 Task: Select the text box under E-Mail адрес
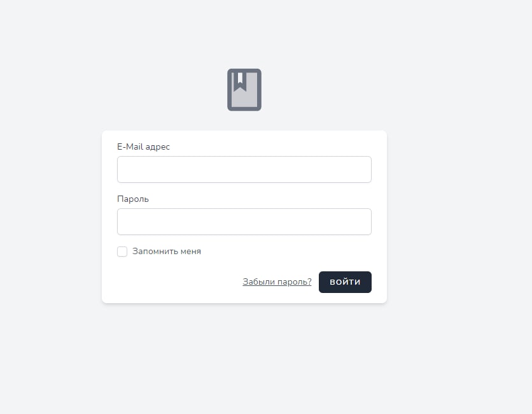point(244,169)
